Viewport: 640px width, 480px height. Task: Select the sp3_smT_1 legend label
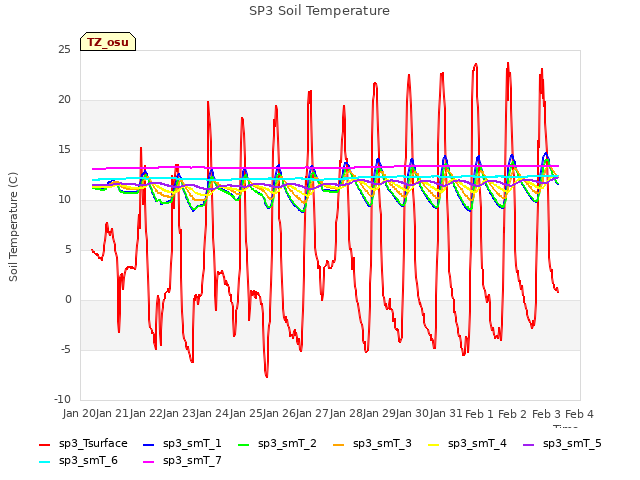[x=192, y=444]
